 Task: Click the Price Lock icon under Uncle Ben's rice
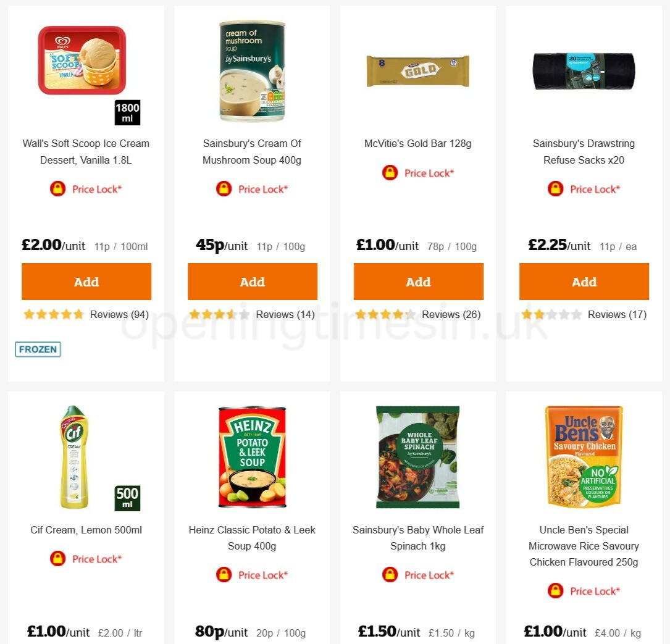(x=556, y=591)
